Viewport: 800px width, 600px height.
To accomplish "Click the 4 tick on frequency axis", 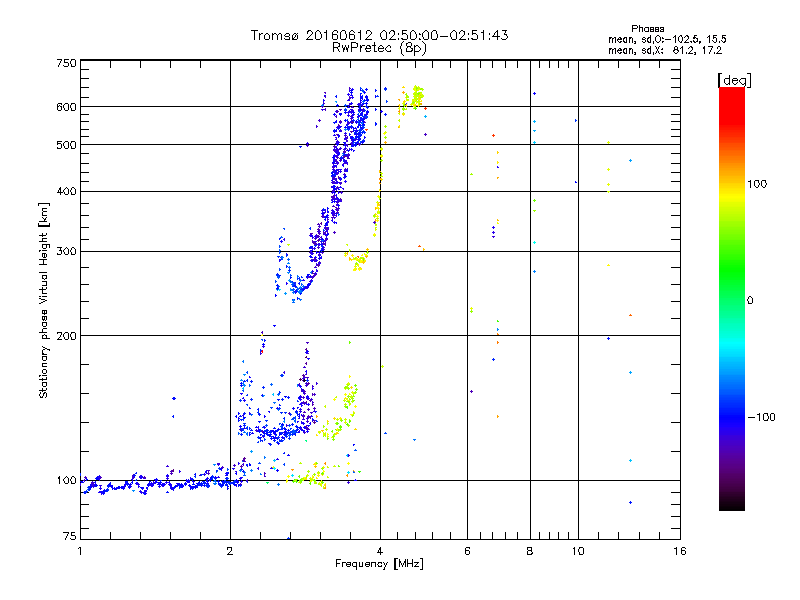I will coord(379,551).
